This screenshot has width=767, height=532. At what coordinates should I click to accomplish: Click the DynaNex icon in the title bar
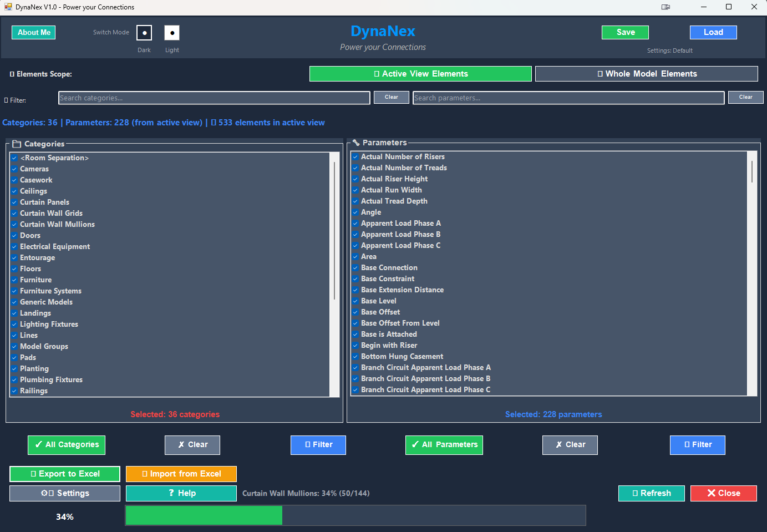7,7
